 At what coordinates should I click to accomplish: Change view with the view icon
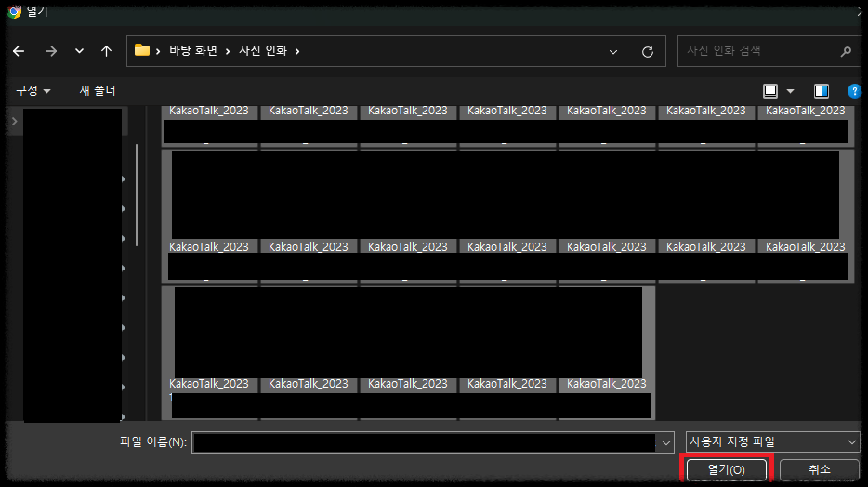pos(770,91)
